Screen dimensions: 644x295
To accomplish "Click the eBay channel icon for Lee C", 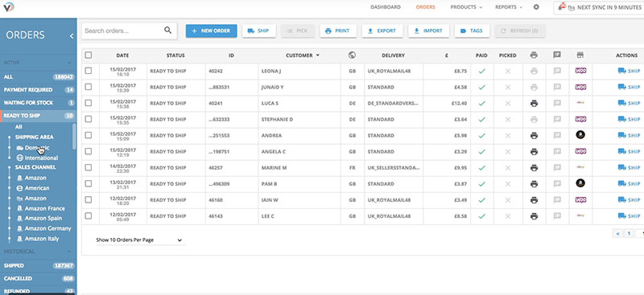I will click(580, 215).
